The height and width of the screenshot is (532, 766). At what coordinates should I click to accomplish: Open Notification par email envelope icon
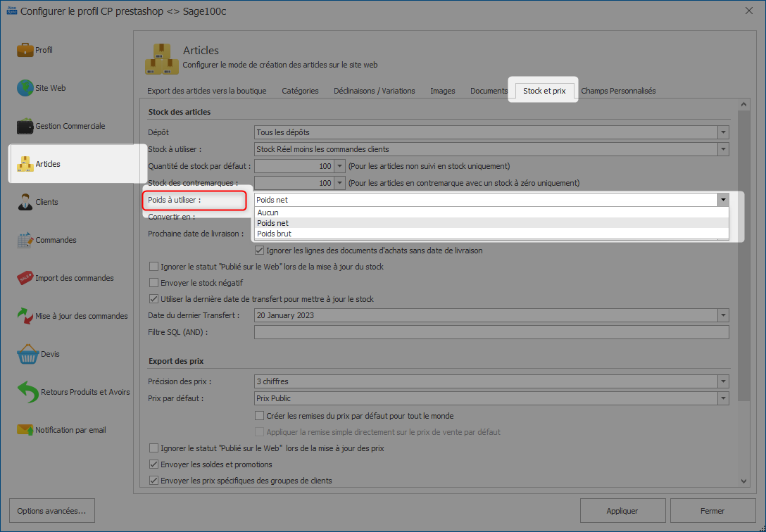coord(25,430)
